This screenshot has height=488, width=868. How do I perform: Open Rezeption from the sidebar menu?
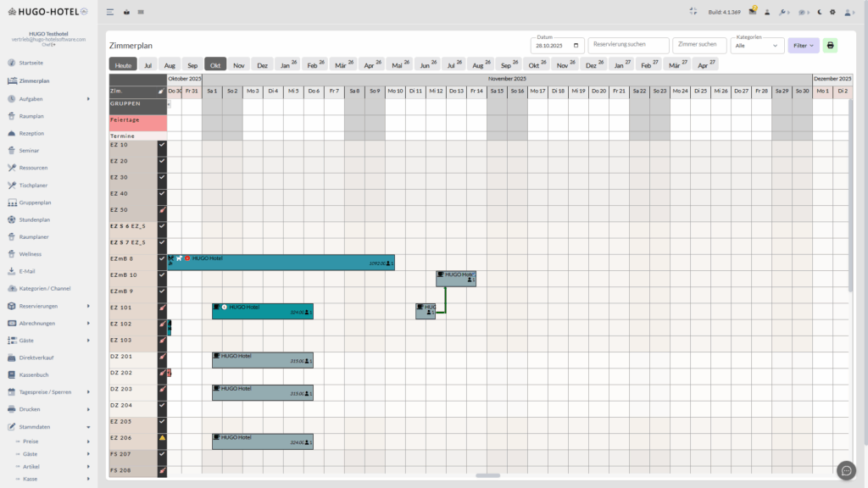[x=31, y=133]
